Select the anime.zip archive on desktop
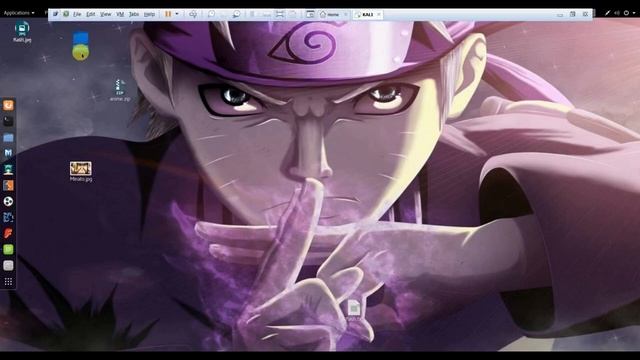Image resolution: width=640 pixels, height=360 pixels. point(120,90)
